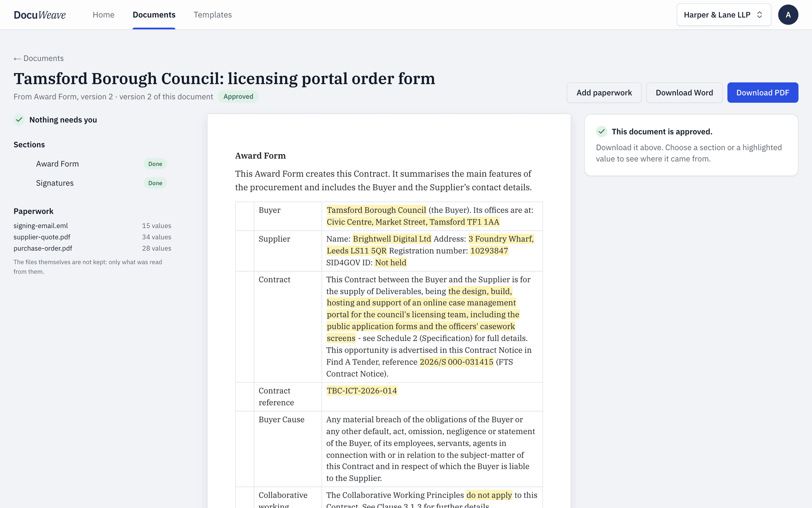Image resolution: width=812 pixels, height=508 pixels.
Task: Click highlighted address Civic Centre, Market Street
Action: [413, 222]
